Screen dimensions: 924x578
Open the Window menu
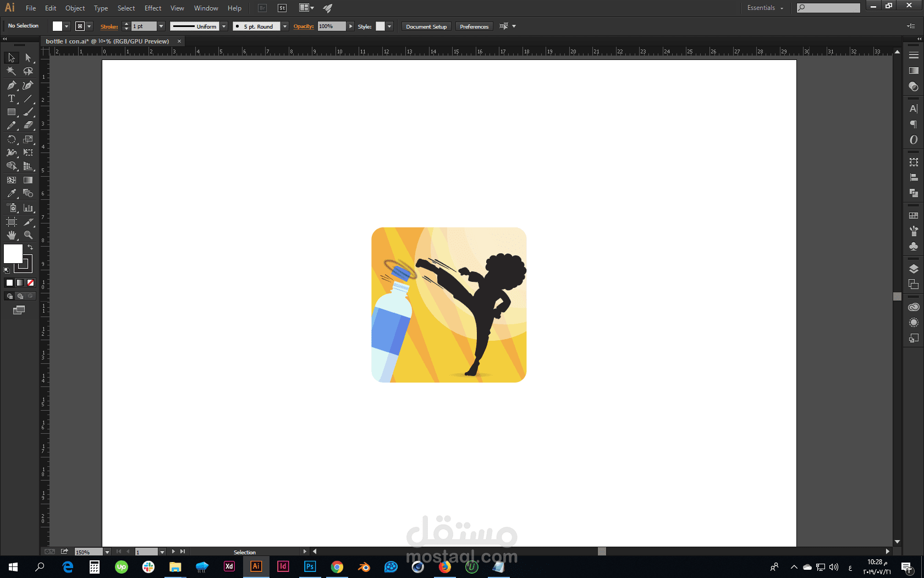206,8
